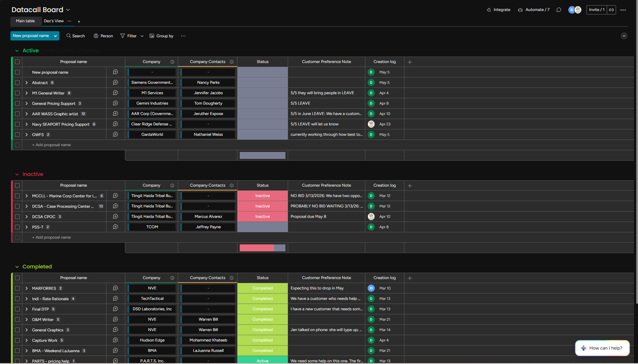Expand subitems of MCCLL - Marine Corp Center
The width and height of the screenshot is (638, 364).
click(x=27, y=196)
